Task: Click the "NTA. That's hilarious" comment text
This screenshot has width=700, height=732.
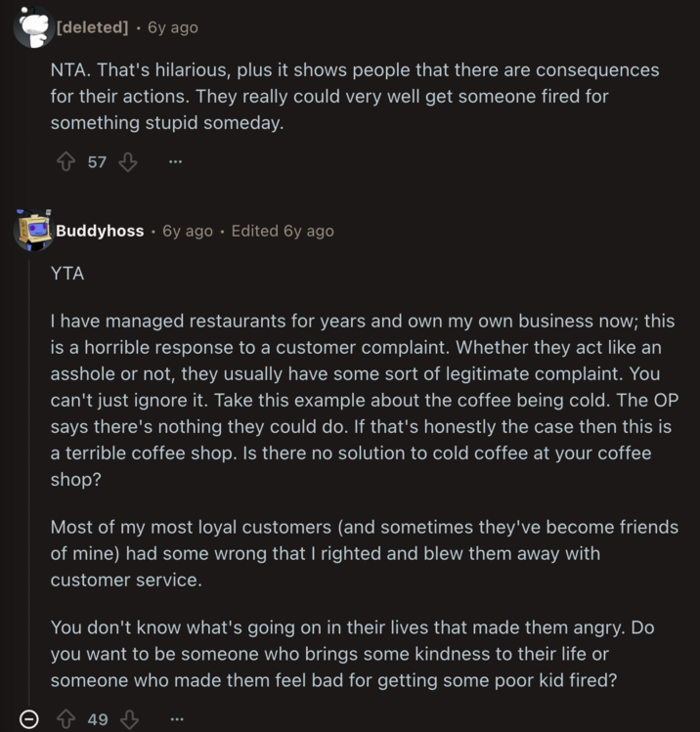Action: pyautogui.click(x=355, y=97)
